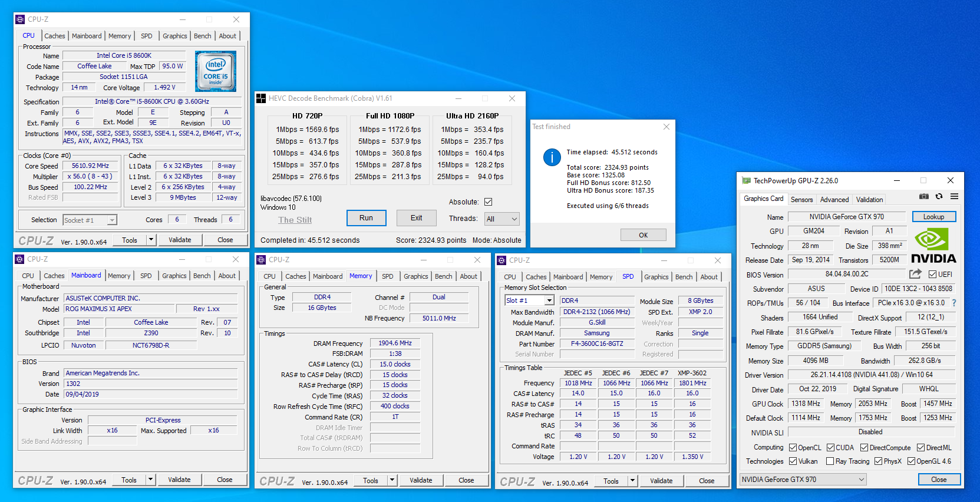
Task: Switch to Advanced tab in GPU-Z
Action: tap(834, 200)
